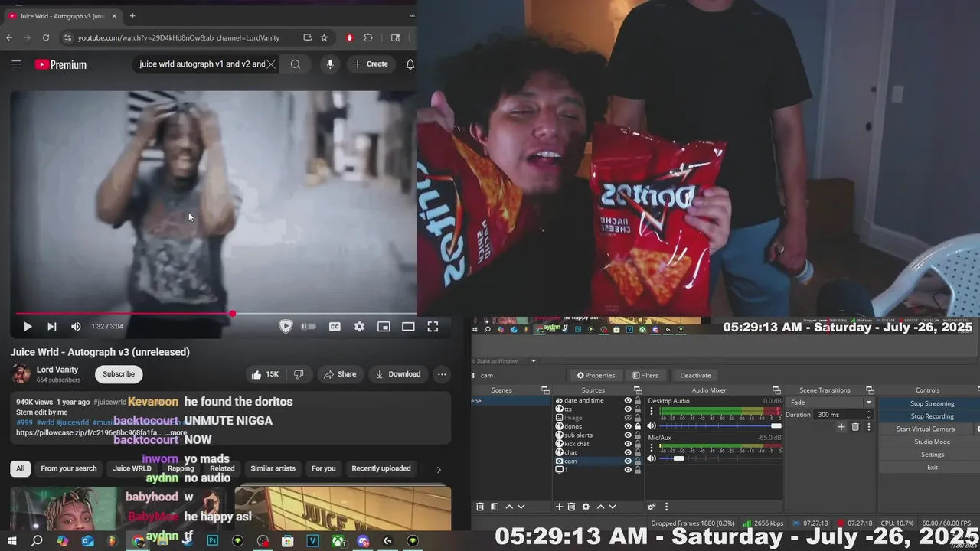Seek using the video progress bar handle
This screenshot has height=551, width=980.
tap(232, 313)
